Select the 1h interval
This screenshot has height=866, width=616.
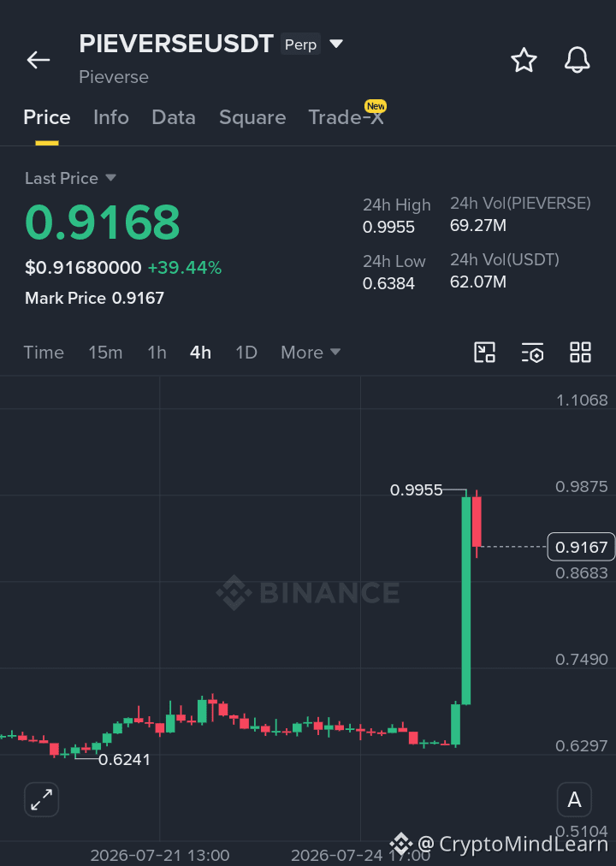point(157,353)
